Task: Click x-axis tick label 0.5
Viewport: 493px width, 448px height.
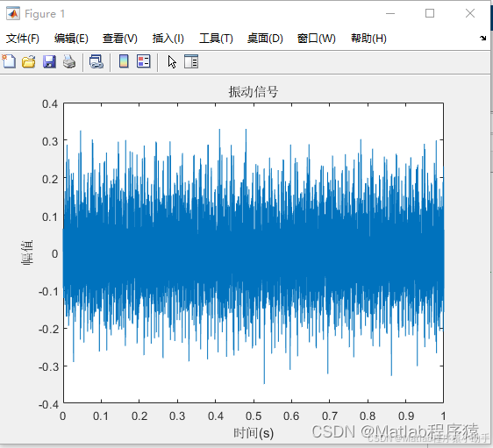Action: tap(254, 416)
